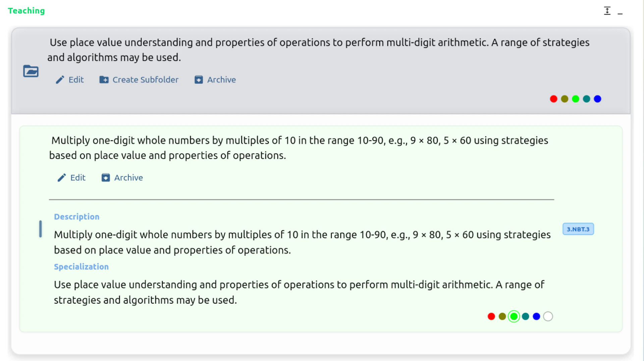Click the pencil icon on the standard card
The height and width of the screenshot is (361, 644).
[62, 178]
